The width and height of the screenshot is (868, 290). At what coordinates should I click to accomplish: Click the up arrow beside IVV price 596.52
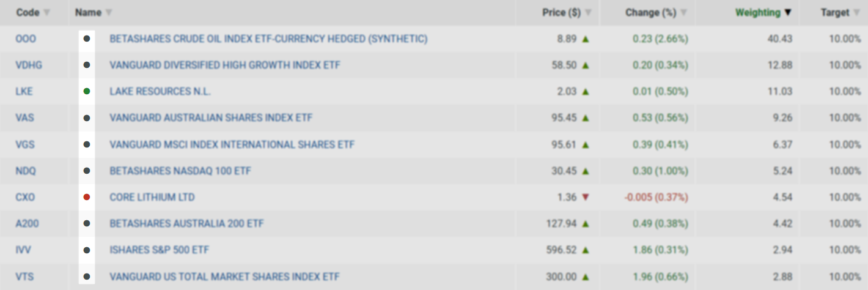click(x=586, y=250)
